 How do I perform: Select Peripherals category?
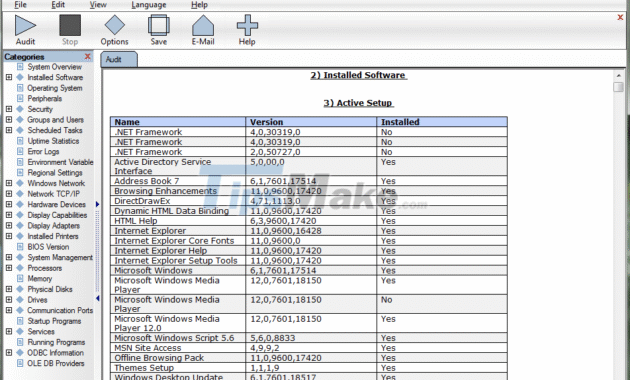click(45, 98)
